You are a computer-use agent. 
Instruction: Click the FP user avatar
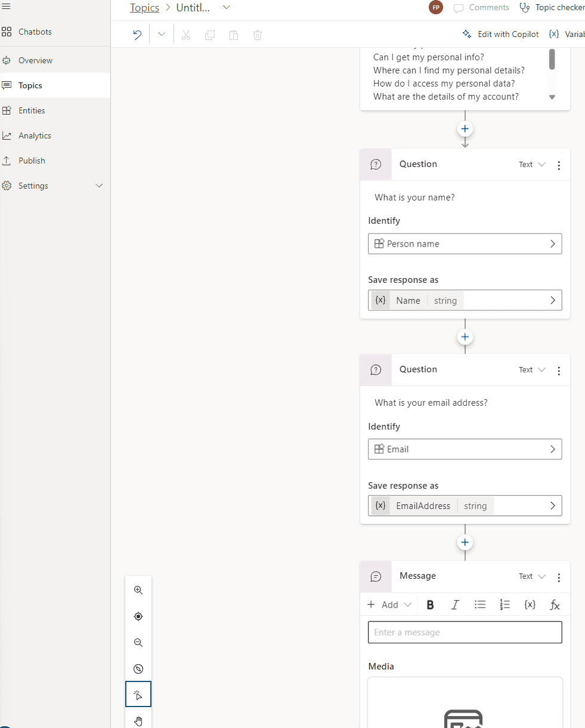pyautogui.click(x=436, y=8)
